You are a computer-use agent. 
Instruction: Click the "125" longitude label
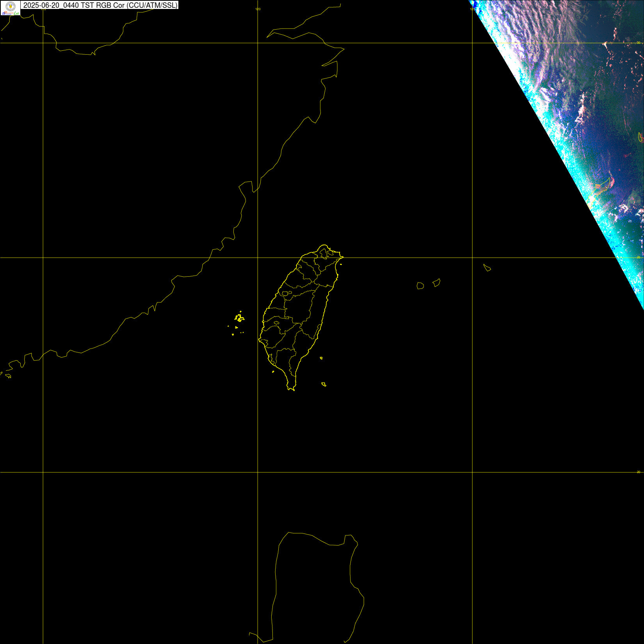(473, 9)
